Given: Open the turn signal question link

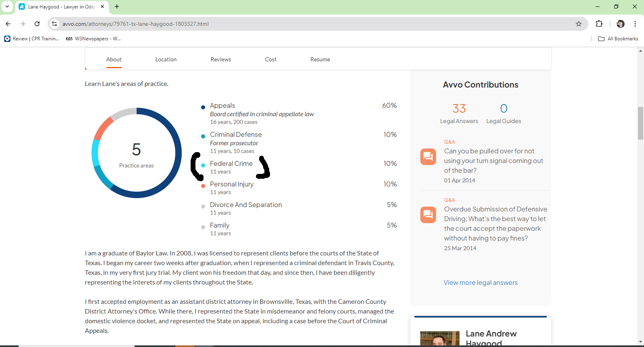Looking at the screenshot, I should [493, 161].
